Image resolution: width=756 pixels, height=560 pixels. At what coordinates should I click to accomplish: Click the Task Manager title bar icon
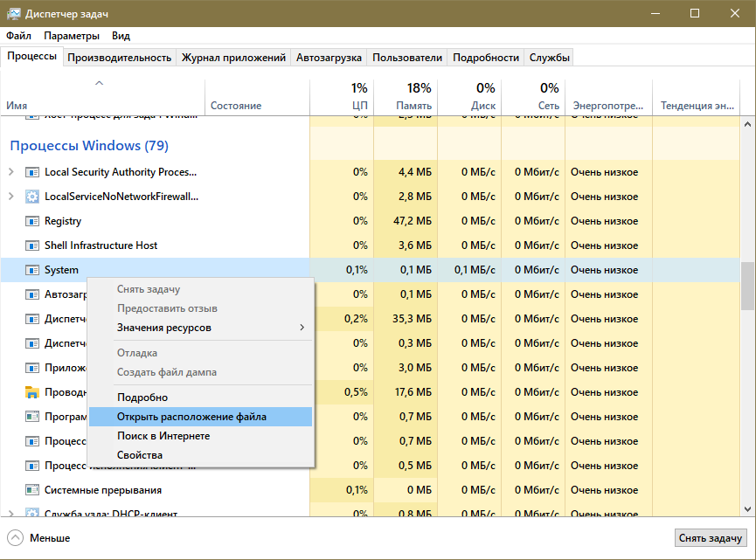14,14
